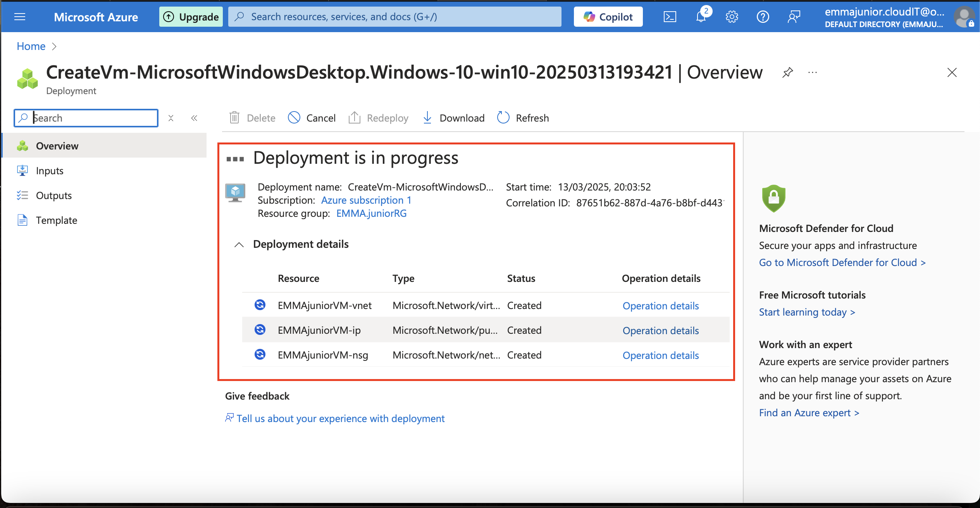The height and width of the screenshot is (508, 980).
Task: Select EMMAjuniorVM-nsg resource name
Action: (x=323, y=355)
